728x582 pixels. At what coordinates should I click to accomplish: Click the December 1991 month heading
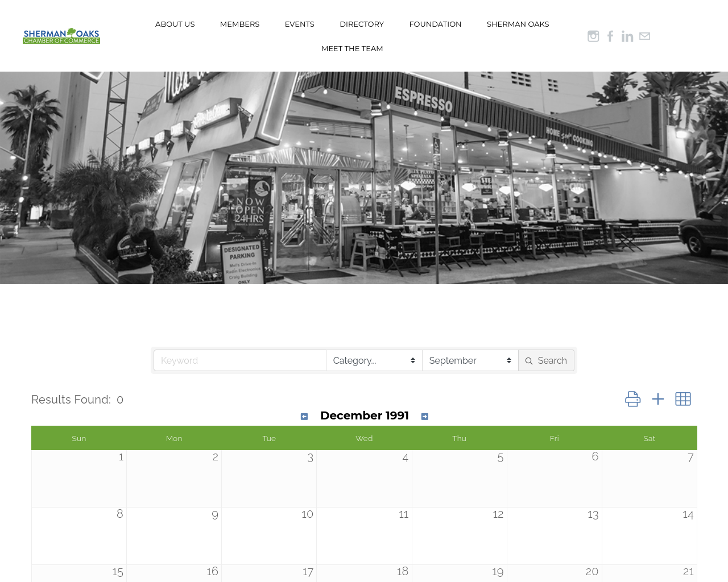(x=365, y=415)
